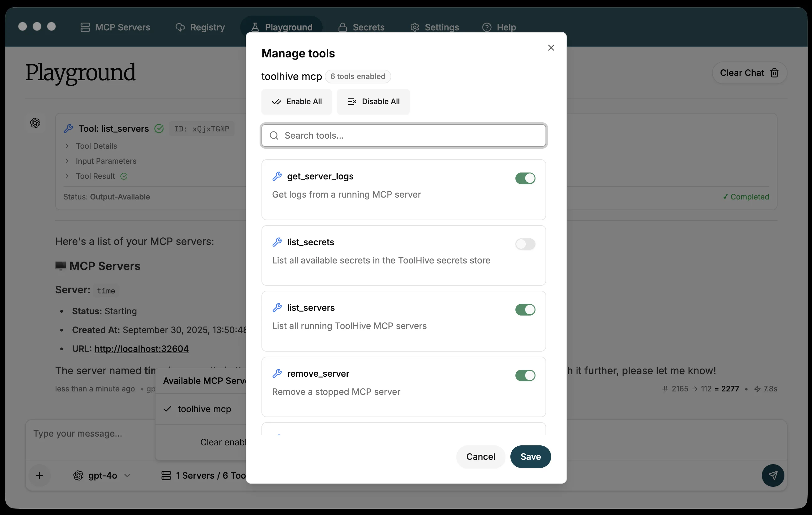Click the Save button
The width and height of the screenshot is (812, 515).
click(x=530, y=457)
